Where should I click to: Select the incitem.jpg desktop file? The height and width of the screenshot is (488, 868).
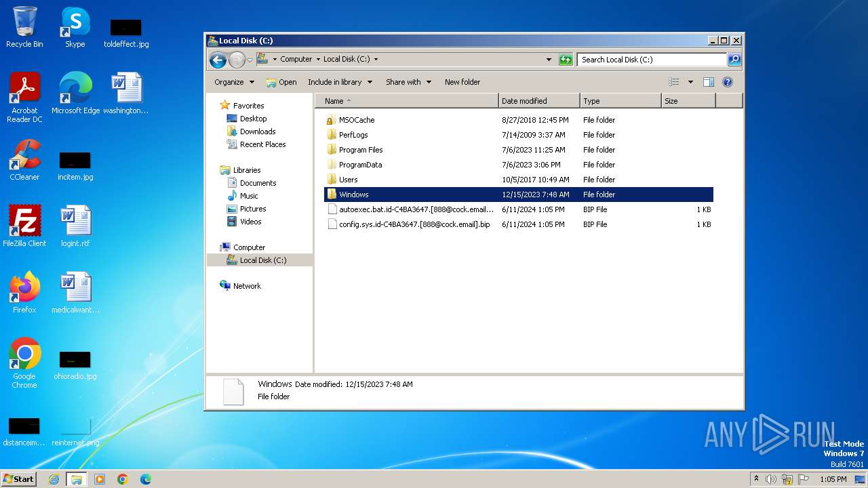tap(75, 166)
